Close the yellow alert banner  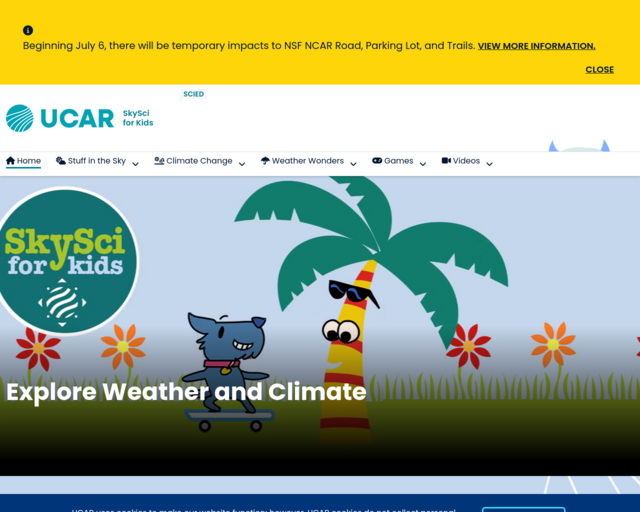[x=600, y=70]
